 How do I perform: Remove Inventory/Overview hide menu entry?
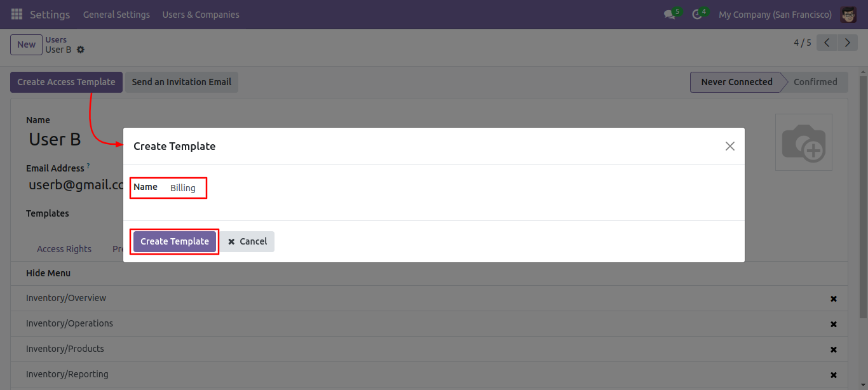pos(834,299)
